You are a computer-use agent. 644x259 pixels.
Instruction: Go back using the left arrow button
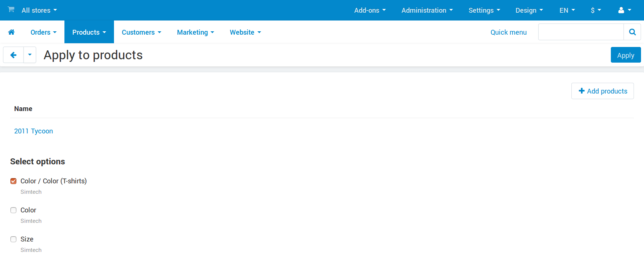pos(13,55)
